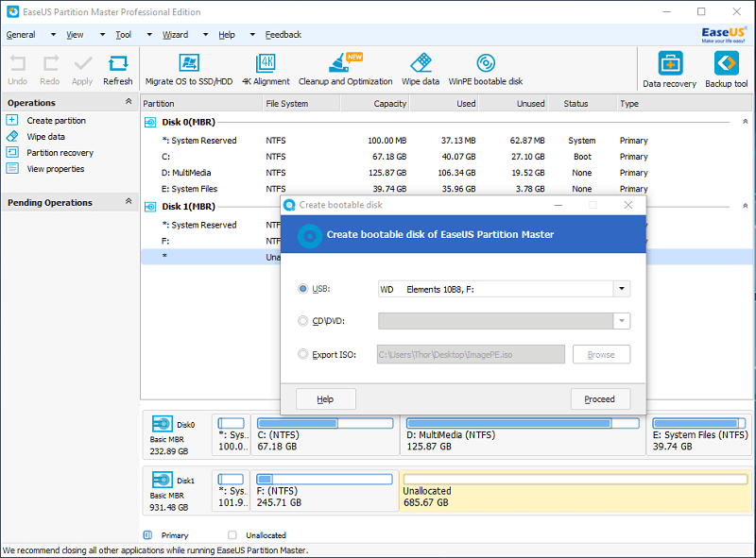Screen dimensions: 756x558
Task: Open the Wizard menu
Action: (x=175, y=35)
